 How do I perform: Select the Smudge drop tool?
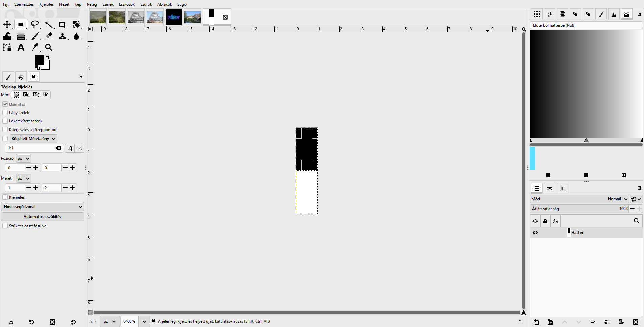[76, 36]
